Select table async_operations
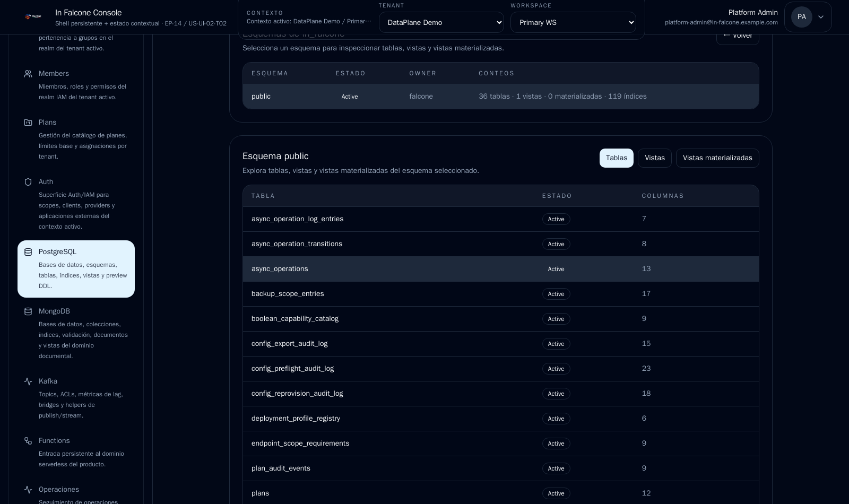 pos(501,269)
